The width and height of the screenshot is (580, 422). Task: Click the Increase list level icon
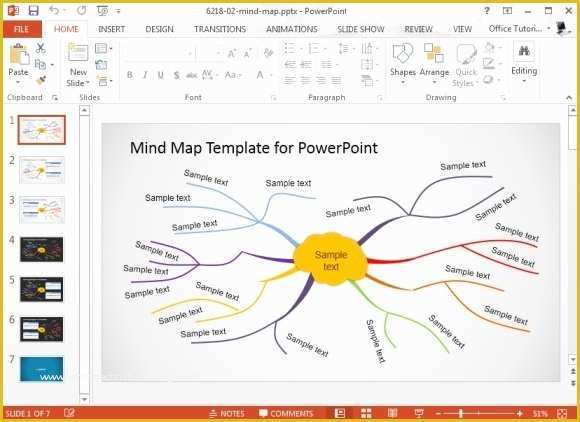pyautogui.click(x=306, y=64)
